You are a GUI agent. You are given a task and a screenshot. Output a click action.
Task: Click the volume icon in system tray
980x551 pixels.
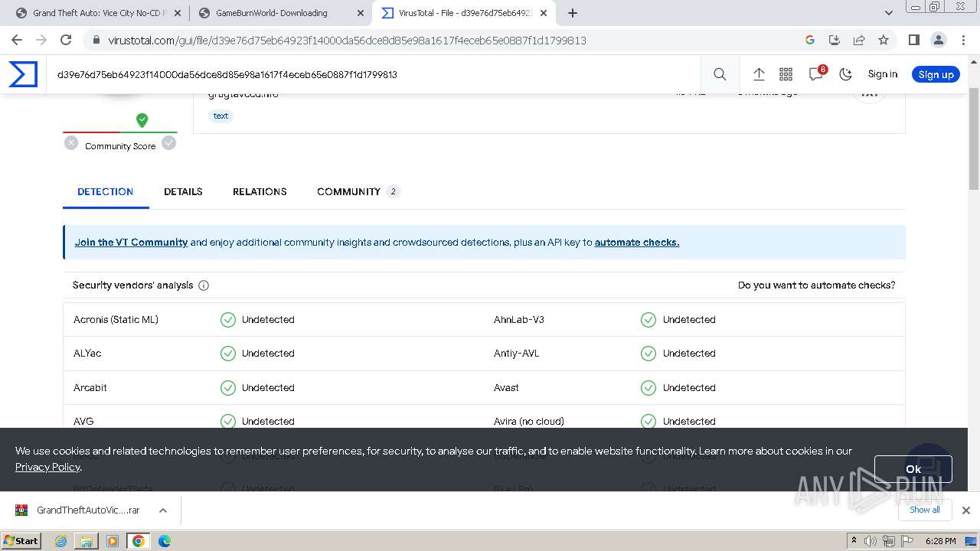(871, 541)
